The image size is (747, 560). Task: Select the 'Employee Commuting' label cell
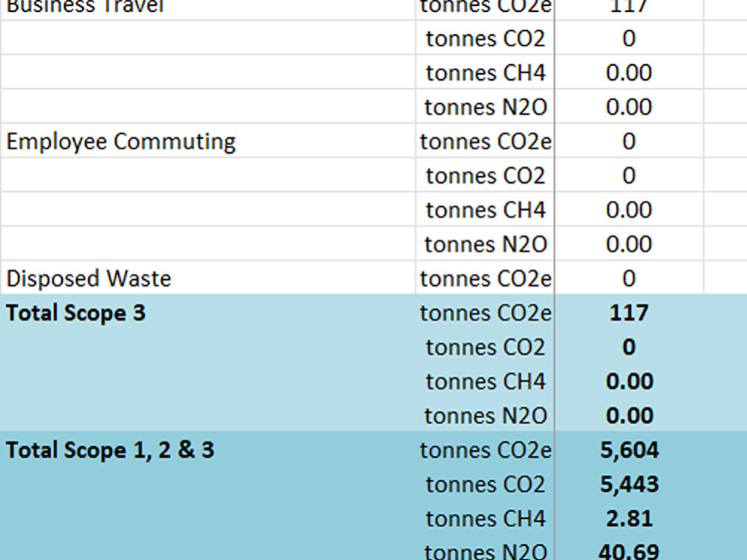(208, 141)
